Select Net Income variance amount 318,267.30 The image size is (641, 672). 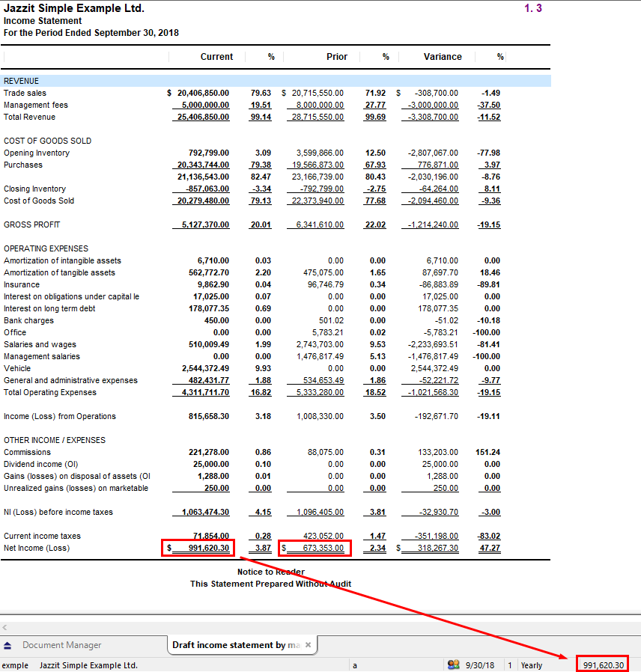coord(438,549)
